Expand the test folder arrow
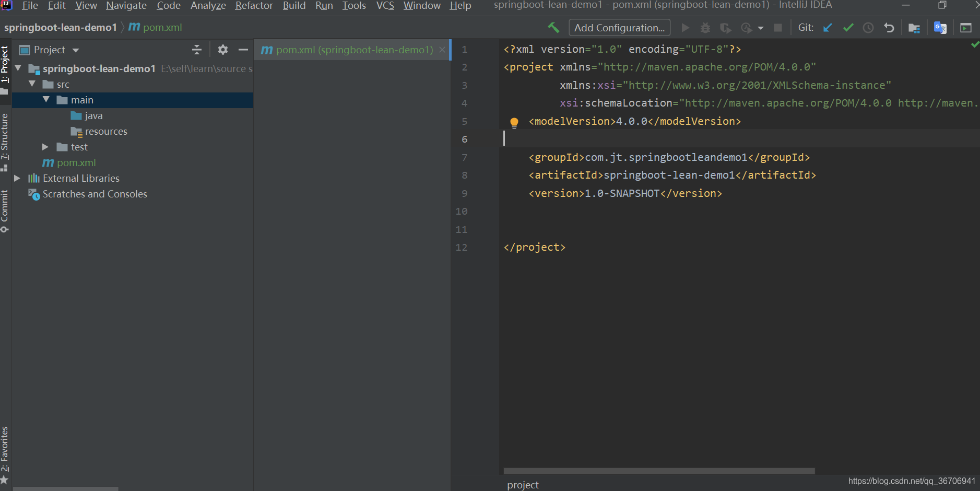980x491 pixels. point(45,147)
